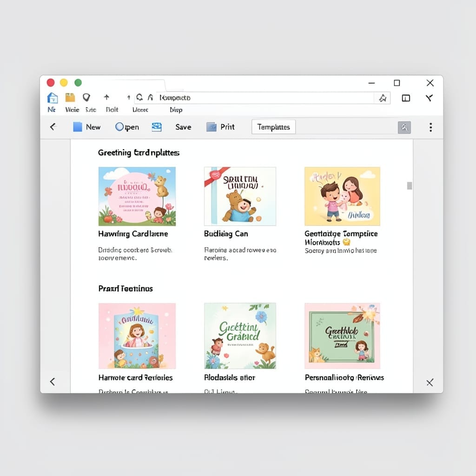Click the vertical scrollbar thumb
This screenshot has height=476, width=476.
pos(410,185)
